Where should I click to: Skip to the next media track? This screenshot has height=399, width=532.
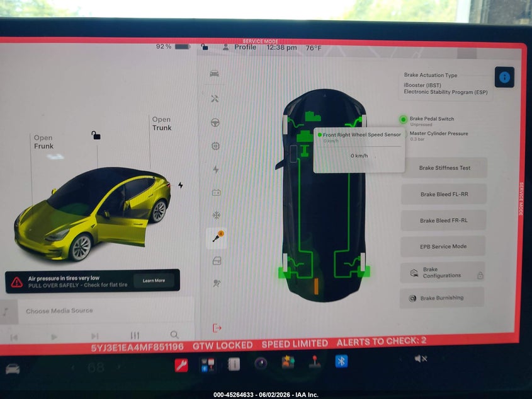tap(94, 336)
